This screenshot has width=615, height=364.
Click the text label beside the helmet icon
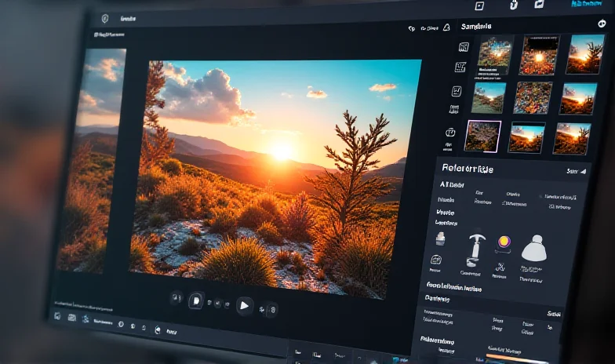(171, 332)
